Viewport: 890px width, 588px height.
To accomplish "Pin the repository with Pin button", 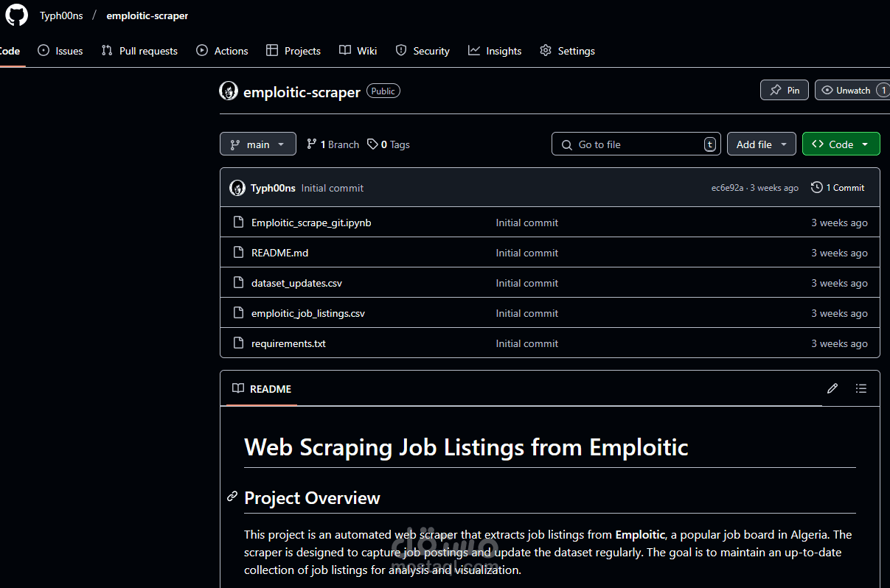I will click(x=785, y=90).
